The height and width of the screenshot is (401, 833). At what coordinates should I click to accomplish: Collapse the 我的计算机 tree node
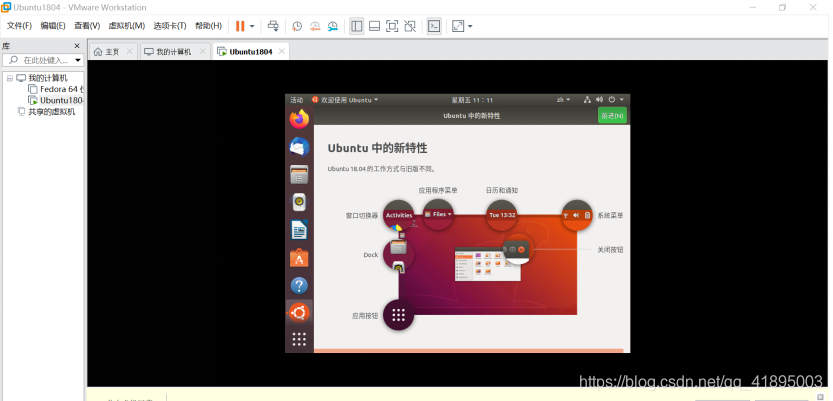10,78
